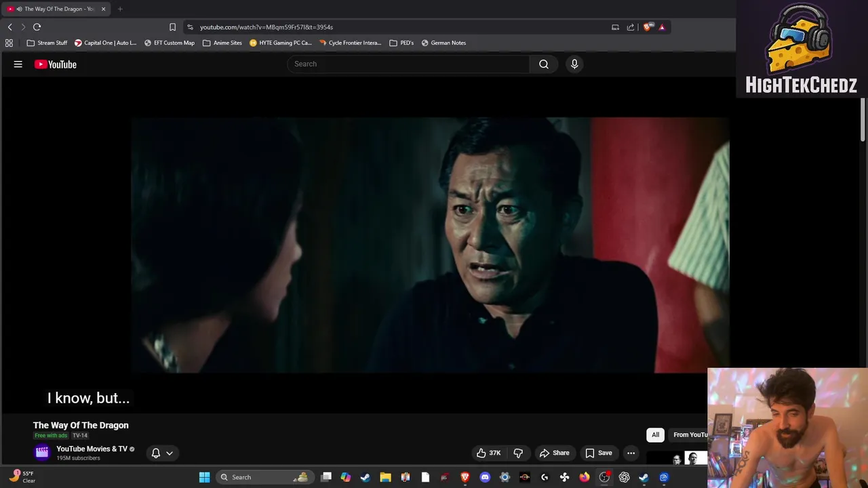Open OBS Studio from the taskbar
Screen dimensions: 868x488
pyautogui.click(x=604, y=477)
